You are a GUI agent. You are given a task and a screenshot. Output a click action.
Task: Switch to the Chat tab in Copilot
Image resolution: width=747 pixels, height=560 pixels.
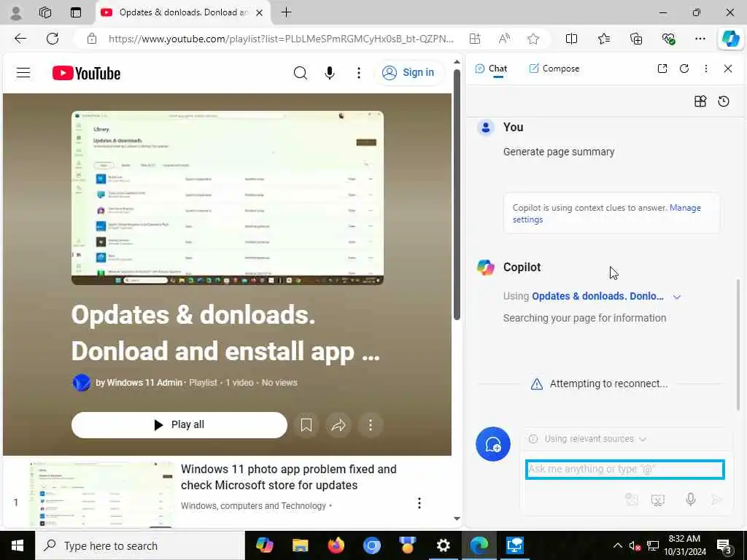coord(491,69)
